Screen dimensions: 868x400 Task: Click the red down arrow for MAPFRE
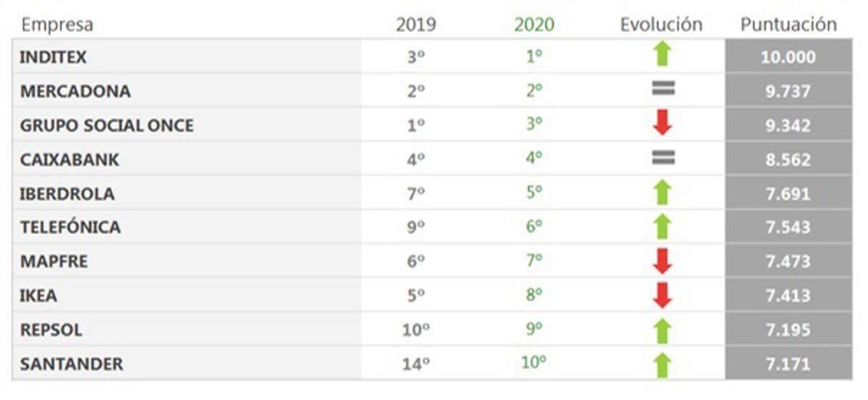tap(663, 261)
